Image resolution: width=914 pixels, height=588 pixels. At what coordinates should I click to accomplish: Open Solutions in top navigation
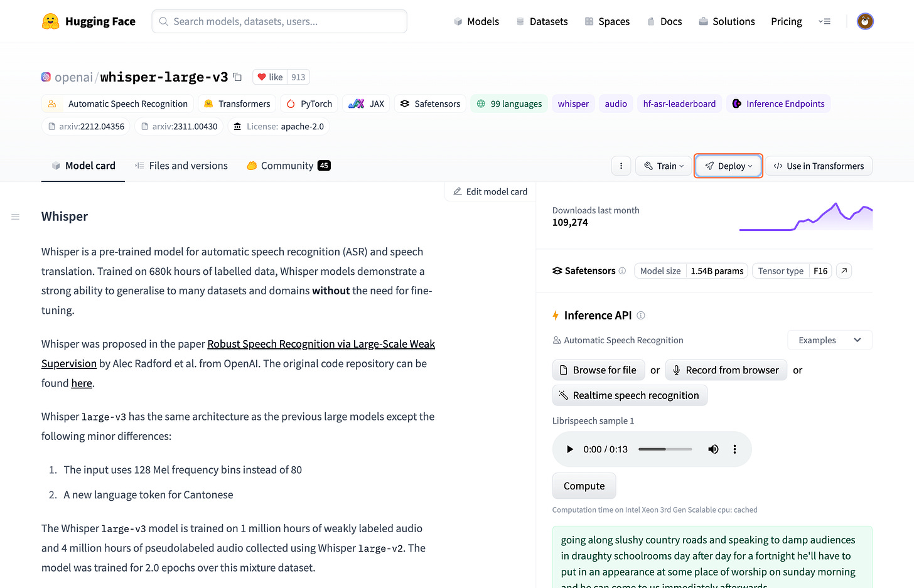tap(726, 21)
